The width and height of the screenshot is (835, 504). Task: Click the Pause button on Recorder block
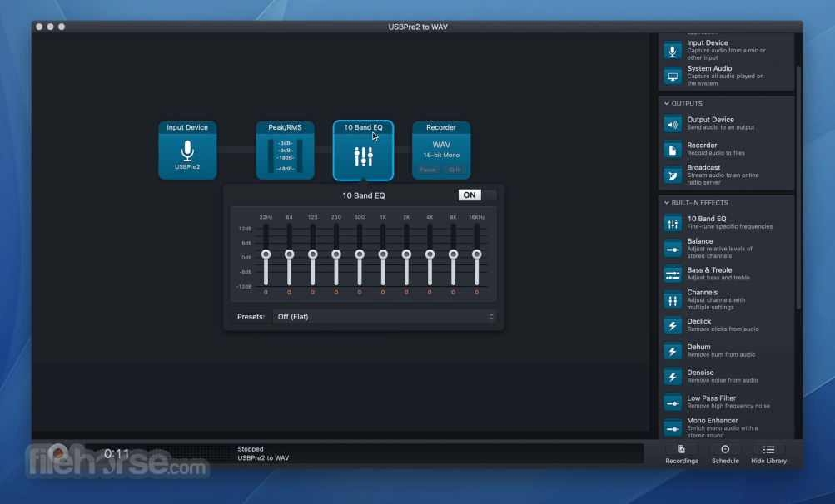pos(428,170)
